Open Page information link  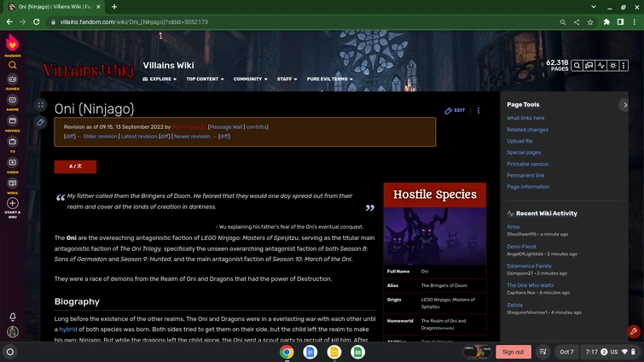(528, 186)
